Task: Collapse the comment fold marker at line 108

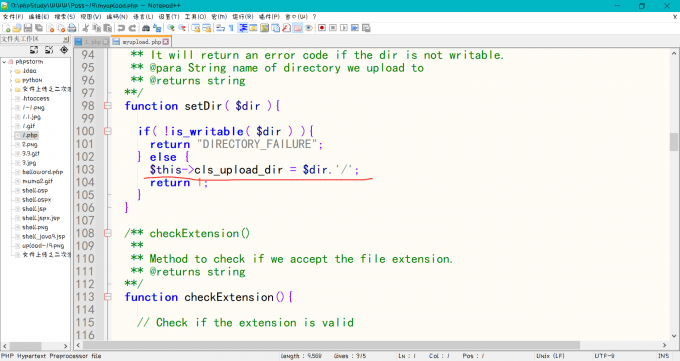Action: click(108, 233)
